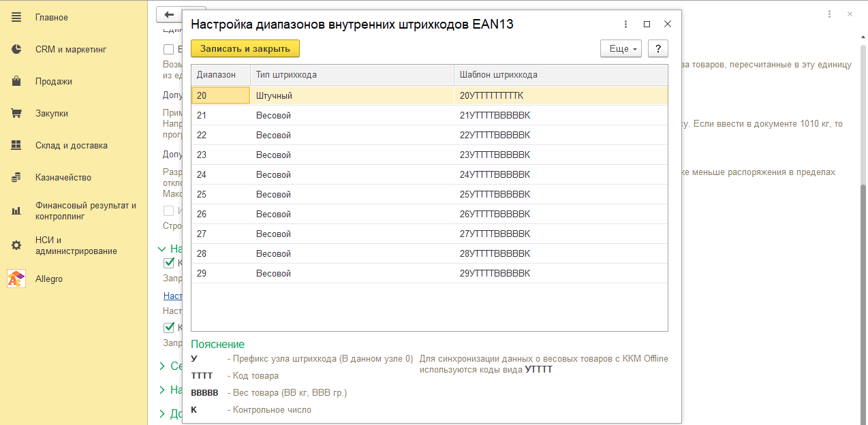Select the Штучный barcode type cell
This screenshot has width=868, height=425.
tap(352, 96)
